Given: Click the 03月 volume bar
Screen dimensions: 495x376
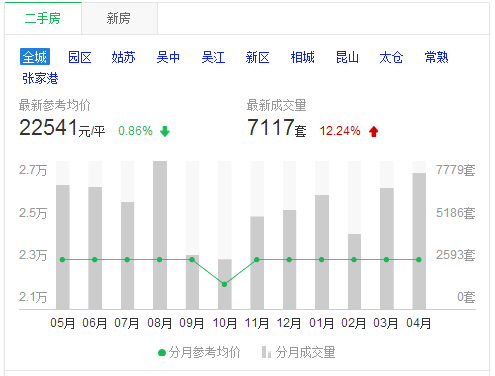Looking at the screenshot, I should point(387,248).
